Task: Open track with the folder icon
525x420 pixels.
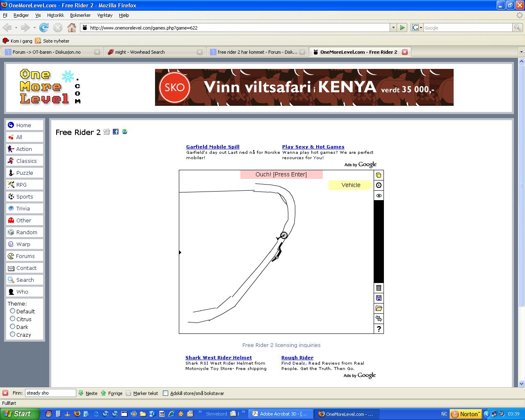Action: tap(379, 308)
